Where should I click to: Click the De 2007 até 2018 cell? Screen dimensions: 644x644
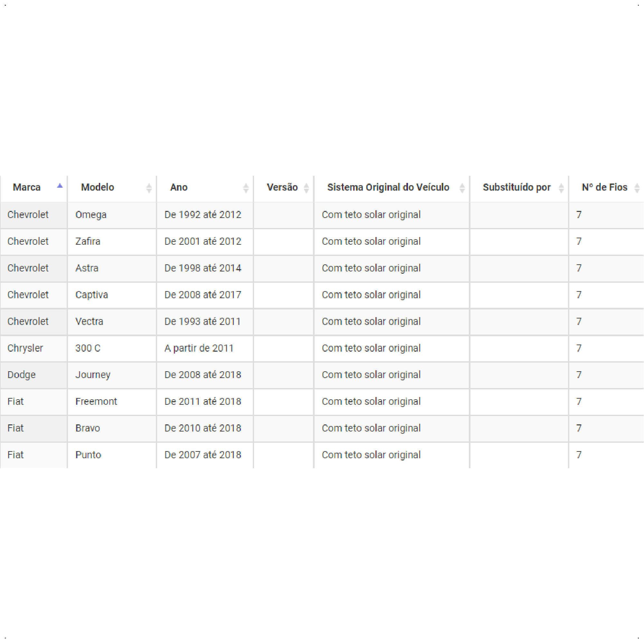(205, 455)
